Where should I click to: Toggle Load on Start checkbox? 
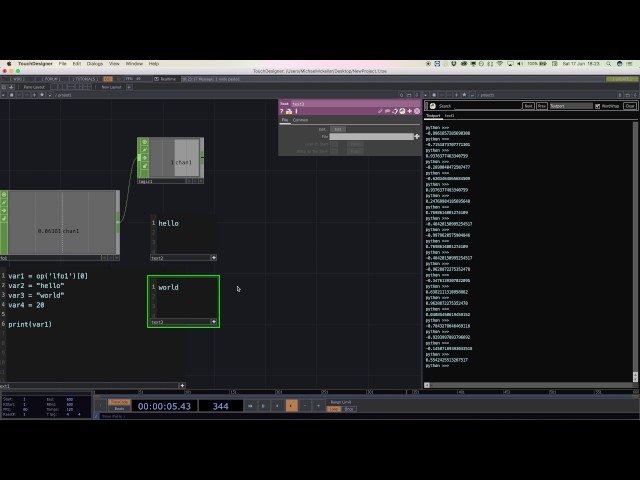click(333, 144)
